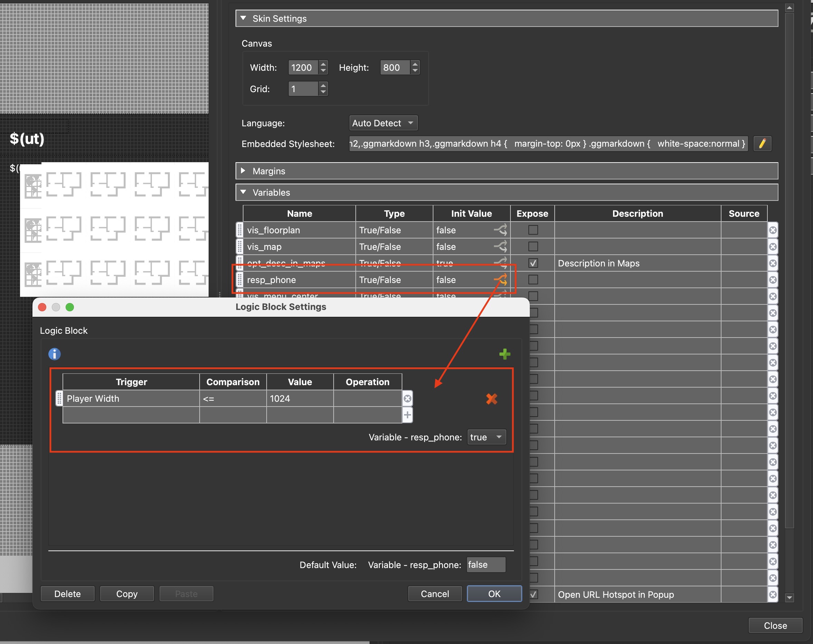Click the scroll down arrow of properties panel
The width and height of the screenshot is (813, 644).
pos(789,597)
